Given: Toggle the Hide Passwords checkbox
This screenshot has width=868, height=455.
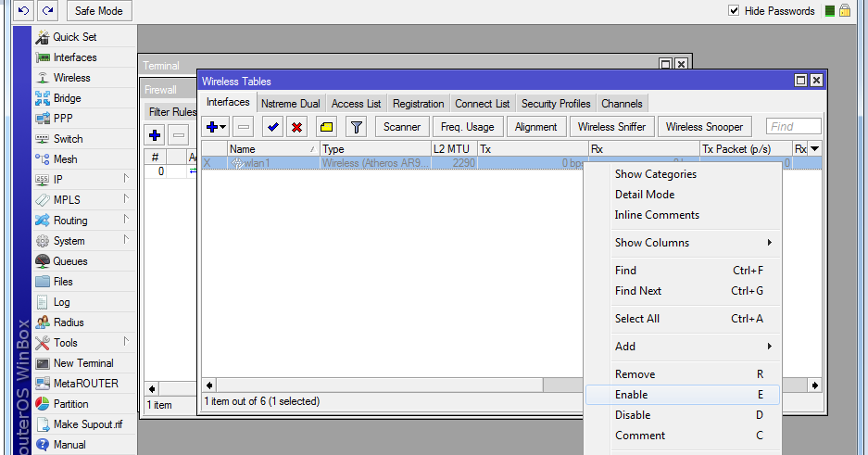Looking at the screenshot, I should coord(734,10).
